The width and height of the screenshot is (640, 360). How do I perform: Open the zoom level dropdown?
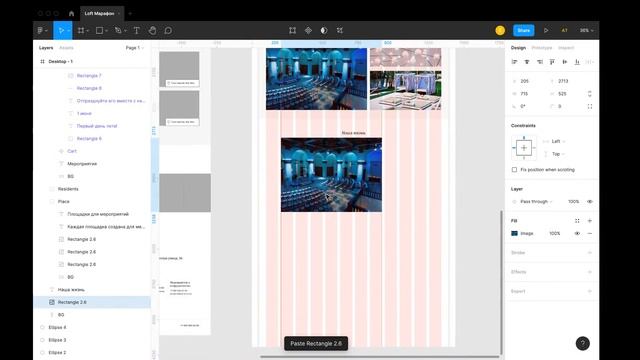click(x=587, y=31)
